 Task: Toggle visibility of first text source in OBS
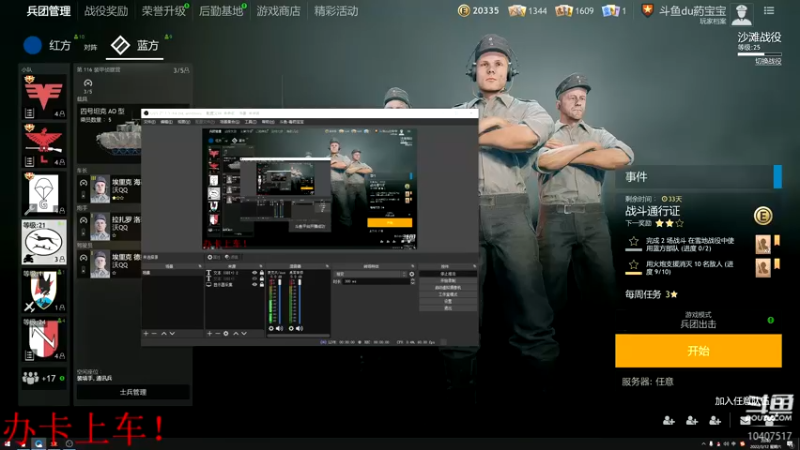[254, 273]
